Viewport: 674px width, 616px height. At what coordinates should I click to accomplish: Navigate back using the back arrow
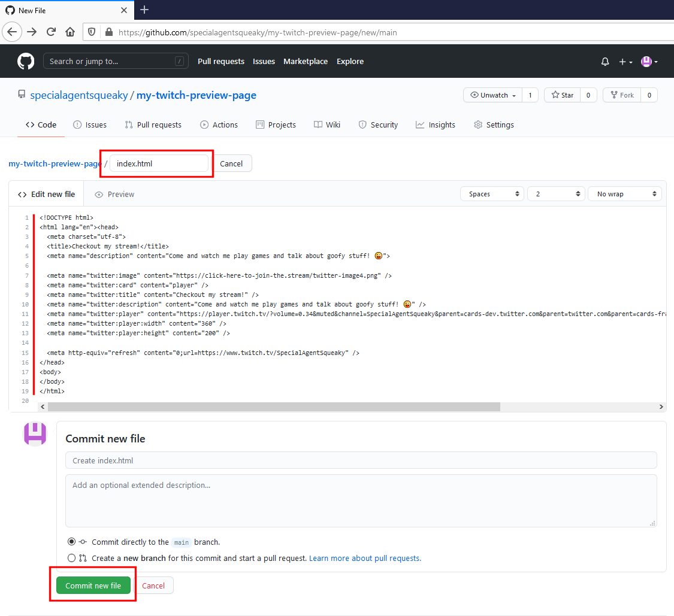tap(12, 32)
